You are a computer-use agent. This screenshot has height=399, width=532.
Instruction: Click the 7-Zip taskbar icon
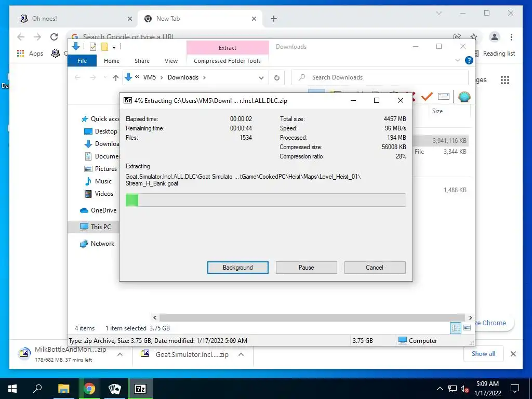140,389
